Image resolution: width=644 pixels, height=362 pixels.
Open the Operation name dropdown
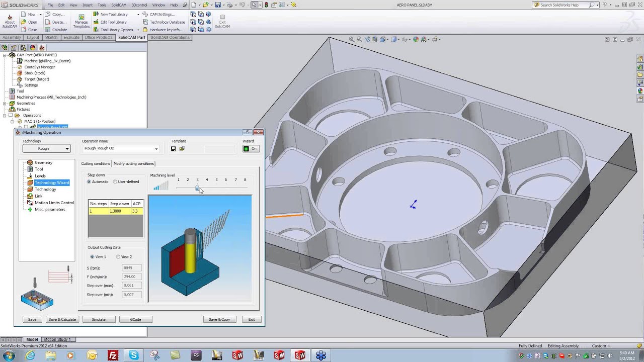(x=156, y=149)
